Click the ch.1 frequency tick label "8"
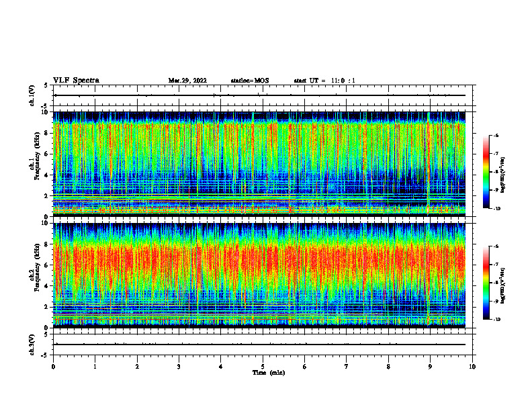The image size is (532, 411). click(47, 133)
